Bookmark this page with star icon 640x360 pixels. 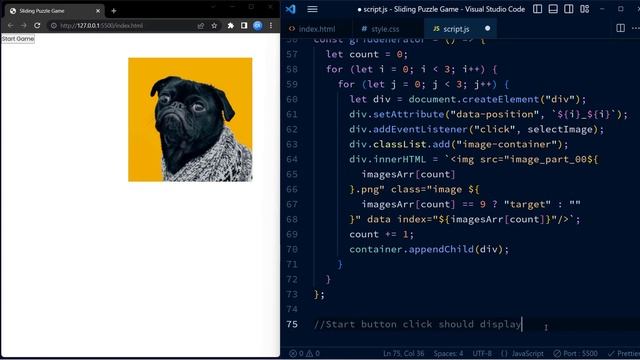[214, 25]
